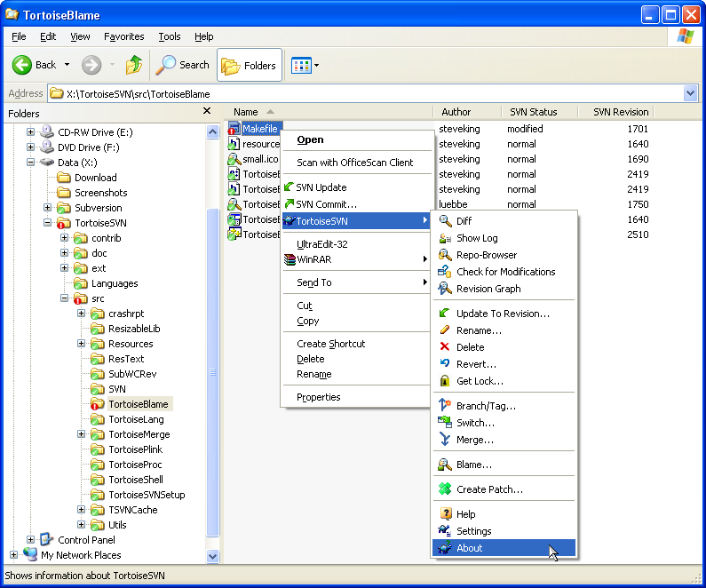This screenshot has width=706, height=588.
Task: Click the Blame icon in submenu
Action: pyautogui.click(x=445, y=465)
